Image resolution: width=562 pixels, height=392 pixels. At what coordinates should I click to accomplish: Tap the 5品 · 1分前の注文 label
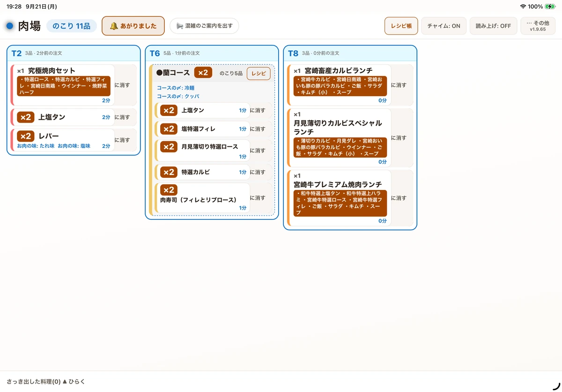click(182, 53)
